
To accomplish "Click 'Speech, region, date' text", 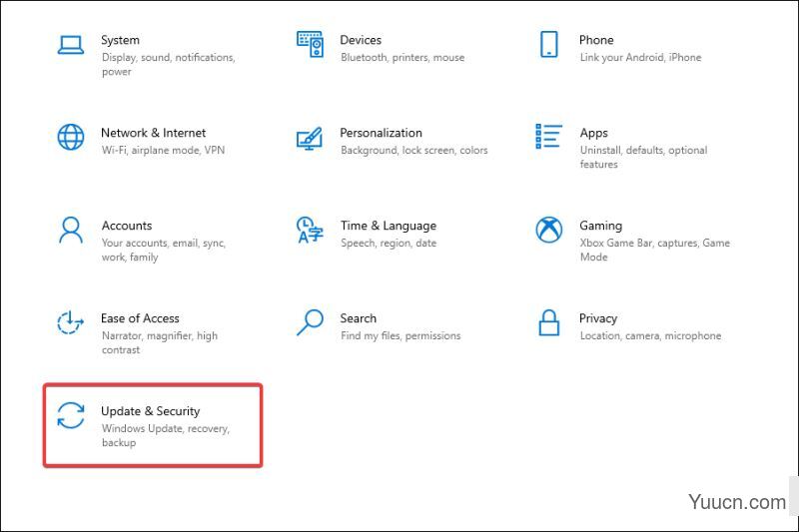I will coord(389,244).
